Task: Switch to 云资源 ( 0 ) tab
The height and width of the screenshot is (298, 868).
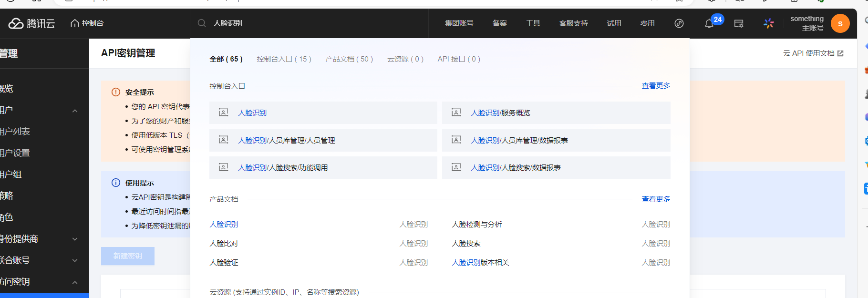Action: [x=405, y=59]
